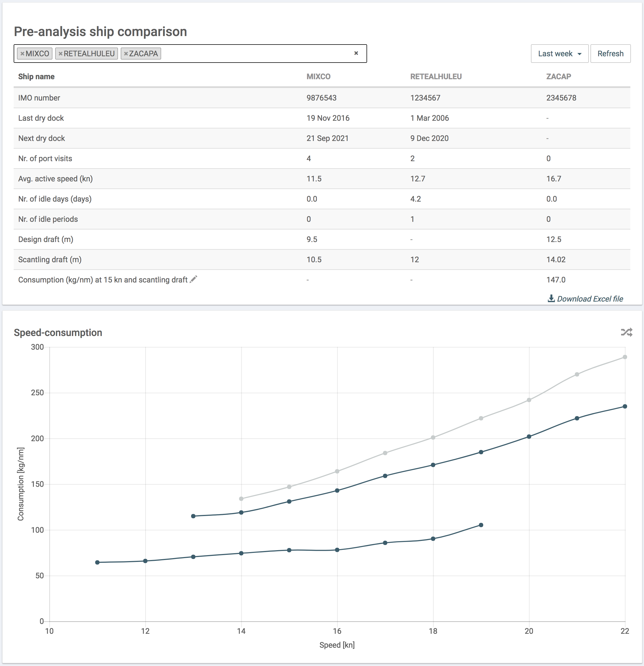Select the ZACAPA consumption value 147.0

pyautogui.click(x=556, y=280)
